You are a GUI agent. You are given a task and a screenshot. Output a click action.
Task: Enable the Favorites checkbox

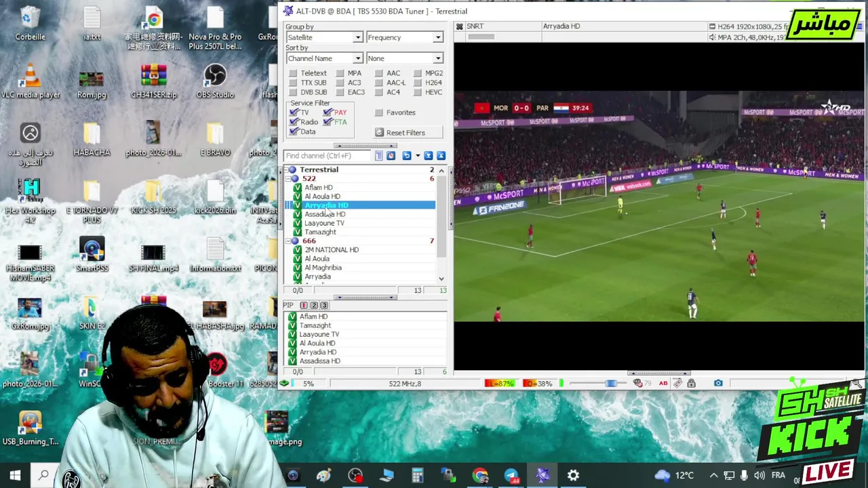(x=379, y=113)
